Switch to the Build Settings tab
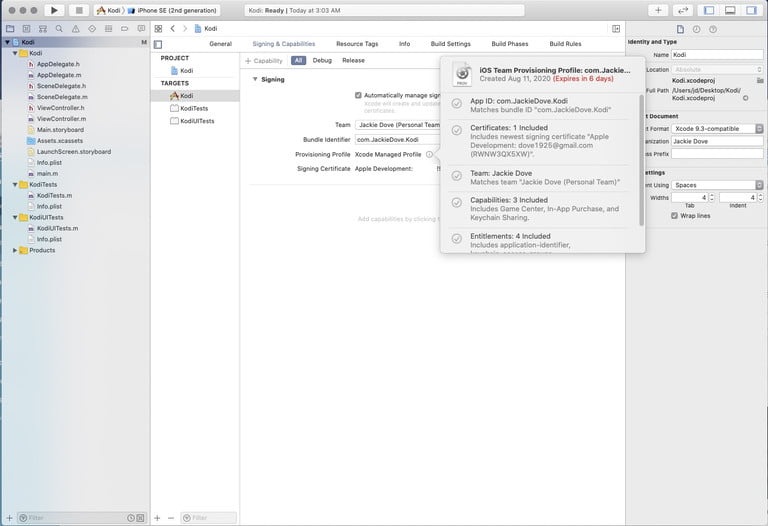Screen dimensions: 768x526 click(x=450, y=44)
